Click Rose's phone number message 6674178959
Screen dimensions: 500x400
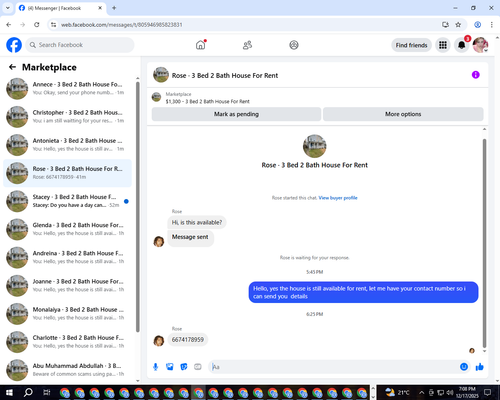point(188,340)
